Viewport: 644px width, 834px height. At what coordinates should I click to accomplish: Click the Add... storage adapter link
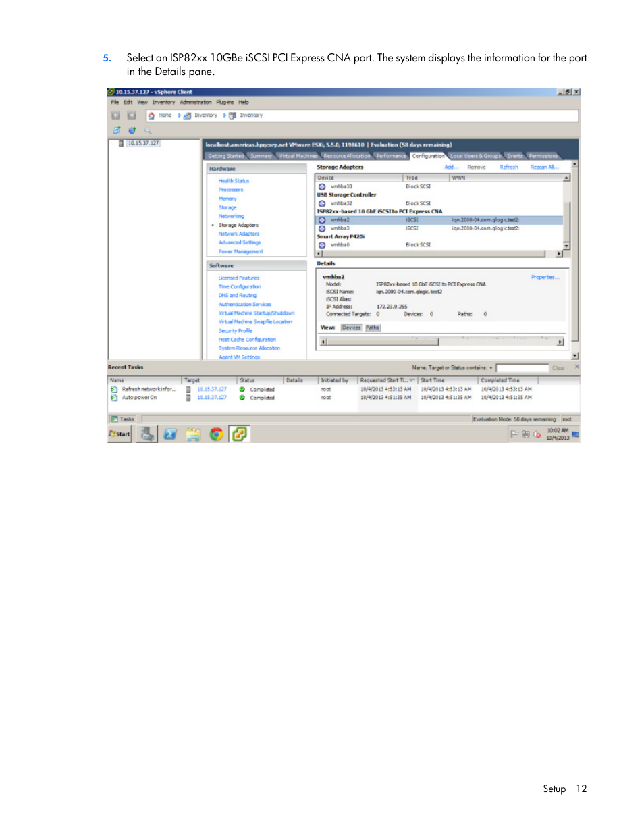452,167
